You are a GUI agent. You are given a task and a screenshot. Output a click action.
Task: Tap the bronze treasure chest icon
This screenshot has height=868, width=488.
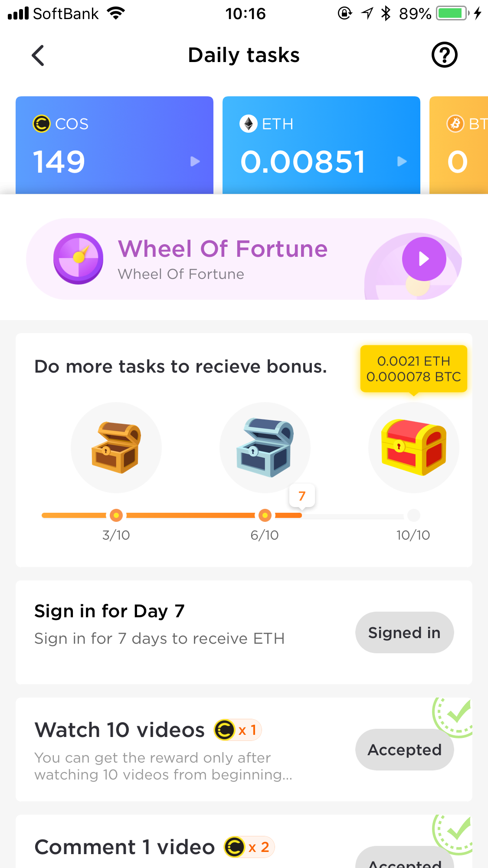(116, 447)
